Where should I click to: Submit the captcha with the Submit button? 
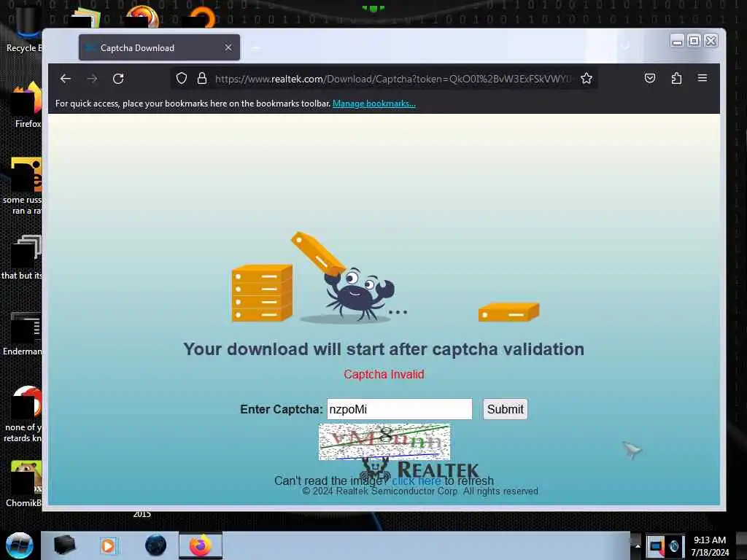click(x=505, y=409)
